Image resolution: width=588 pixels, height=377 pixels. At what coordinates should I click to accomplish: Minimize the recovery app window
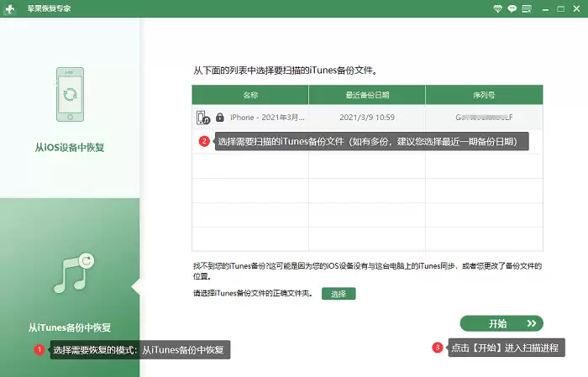(x=545, y=9)
